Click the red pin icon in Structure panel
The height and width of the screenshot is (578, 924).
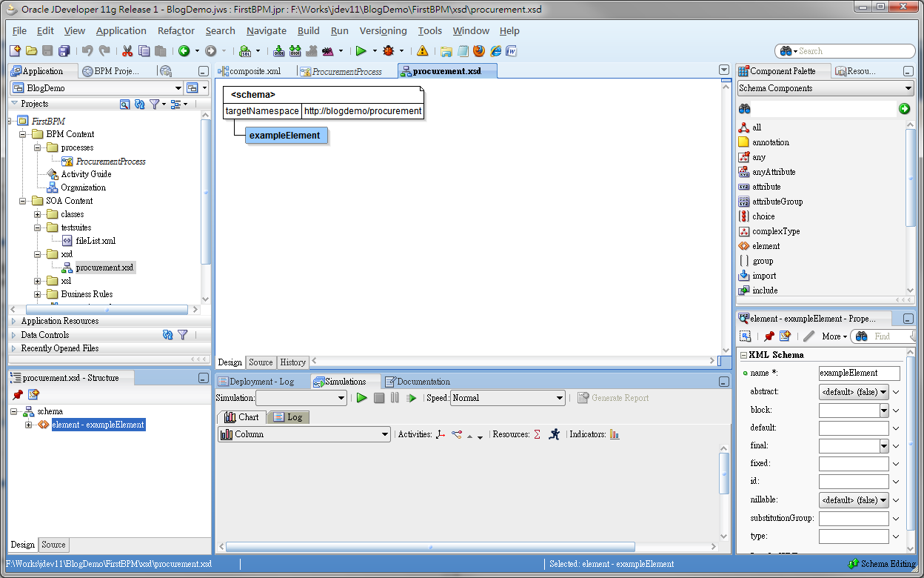pyautogui.click(x=18, y=395)
